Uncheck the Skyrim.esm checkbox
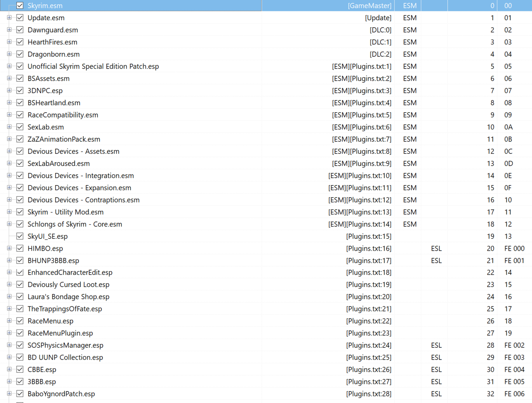Image resolution: width=532 pixels, height=403 pixels. pyautogui.click(x=20, y=6)
